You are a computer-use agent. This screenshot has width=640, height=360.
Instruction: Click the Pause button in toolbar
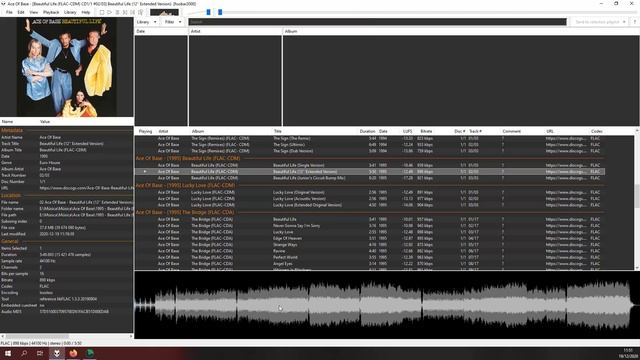click(x=118, y=12)
